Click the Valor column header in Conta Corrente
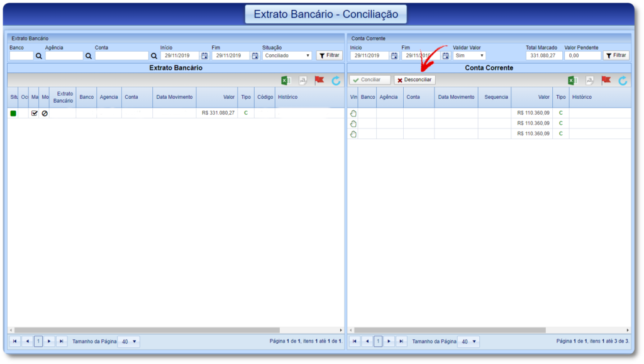 pyautogui.click(x=531, y=97)
